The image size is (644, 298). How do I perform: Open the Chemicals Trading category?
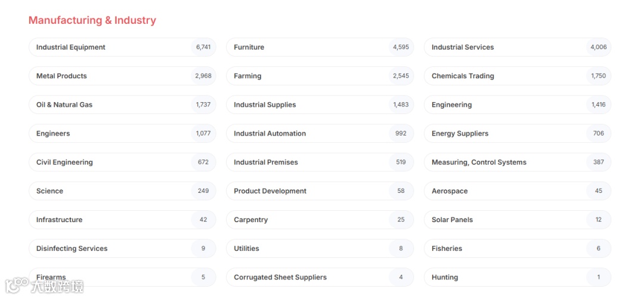coord(463,76)
